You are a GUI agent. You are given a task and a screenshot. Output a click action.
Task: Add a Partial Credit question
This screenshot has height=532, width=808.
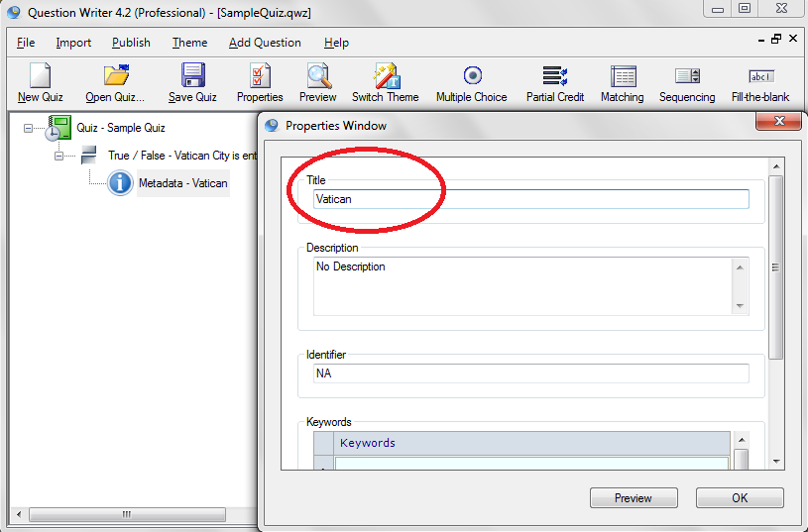[555, 82]
